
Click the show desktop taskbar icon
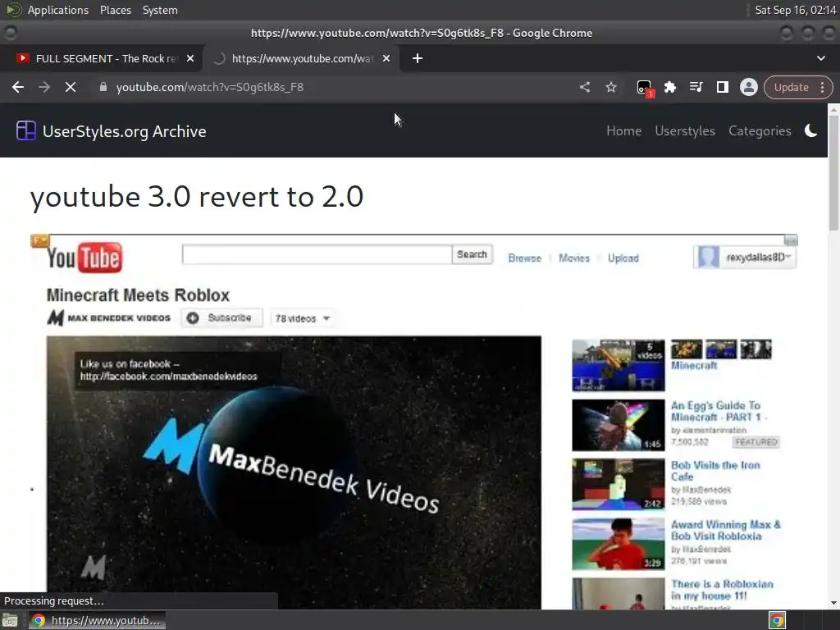(10, 620)
